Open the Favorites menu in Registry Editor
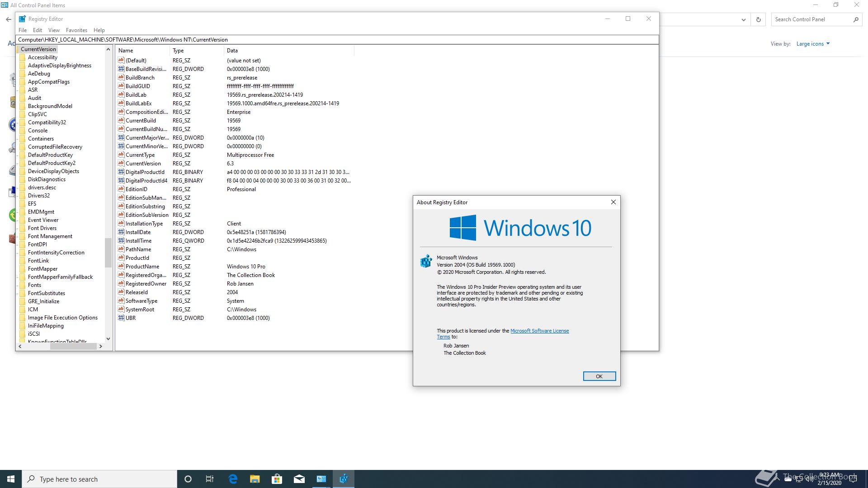 click(x=76, y=30)
